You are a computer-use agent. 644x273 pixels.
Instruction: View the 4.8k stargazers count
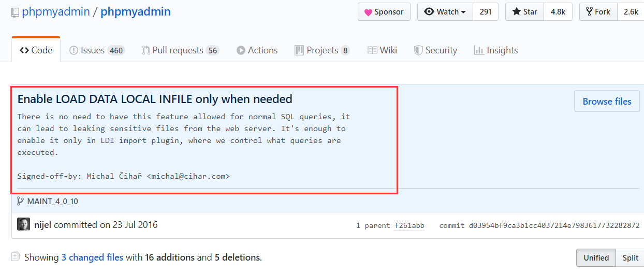point(558,12)
